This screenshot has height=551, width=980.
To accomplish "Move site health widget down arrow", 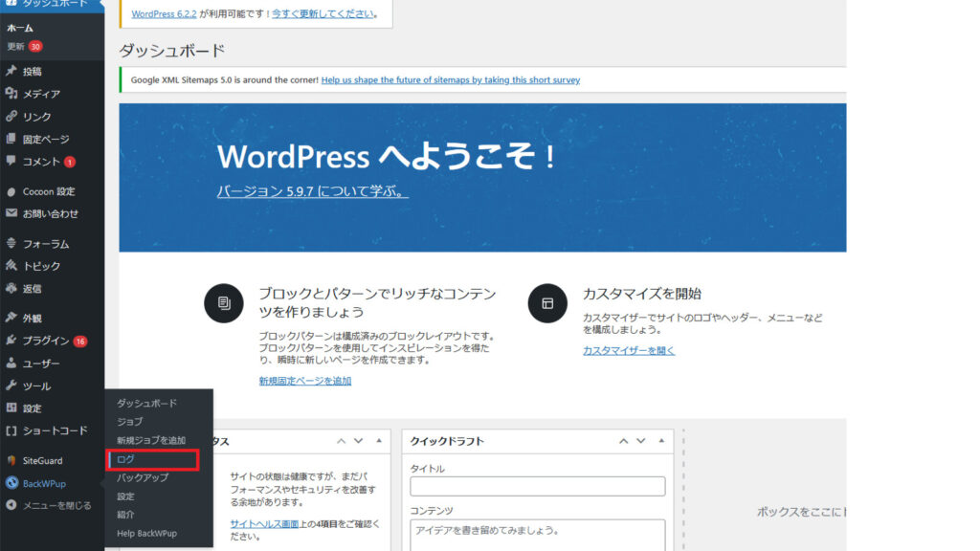I will click(358, 441).
